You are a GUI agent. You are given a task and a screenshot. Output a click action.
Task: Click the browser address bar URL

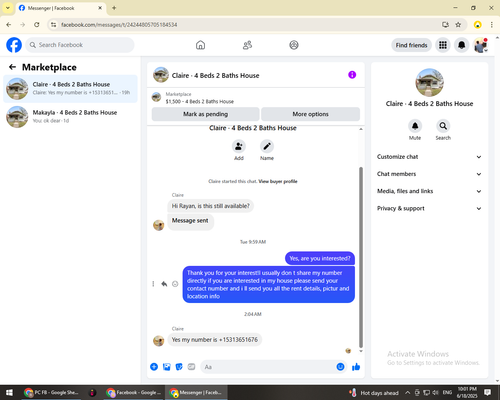coord(119,25)
